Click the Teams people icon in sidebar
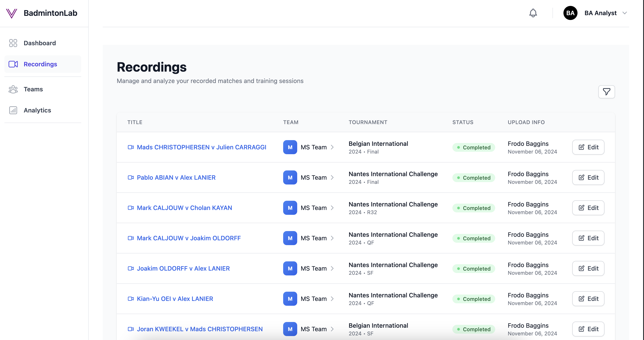This screenshot has width=644, height=340. 13,89
